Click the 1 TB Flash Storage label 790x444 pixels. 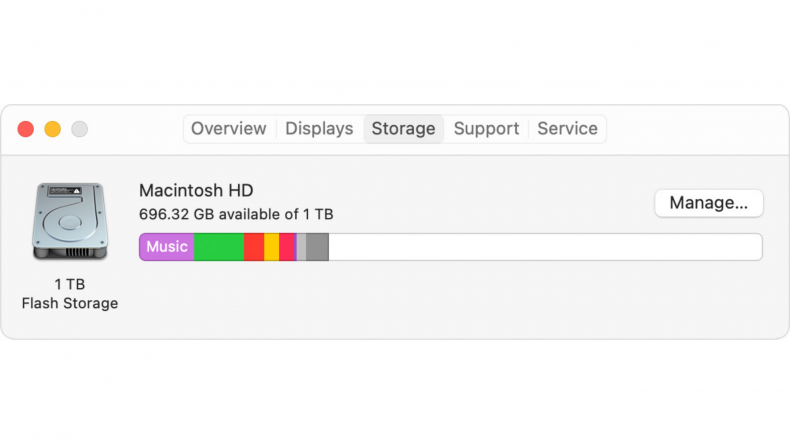[70, 294]
